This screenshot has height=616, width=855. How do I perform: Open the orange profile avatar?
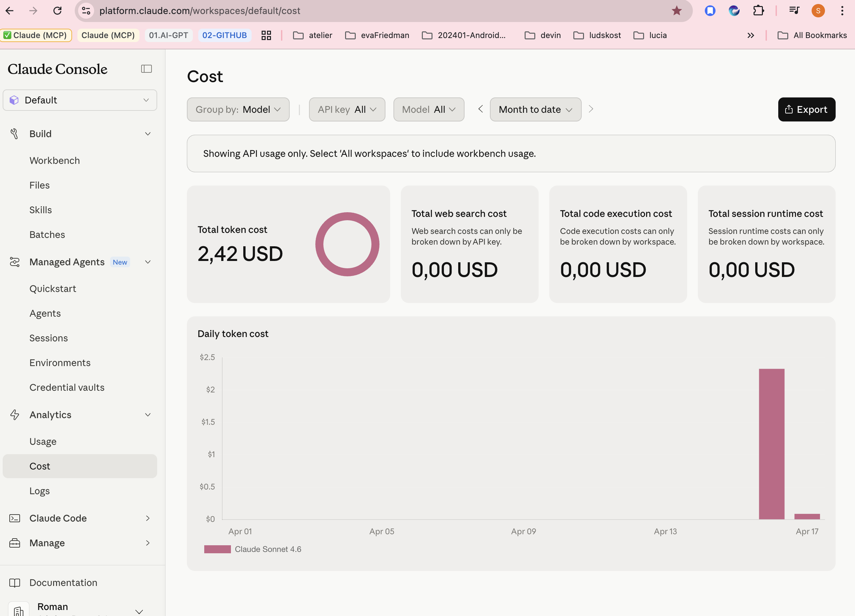[x=818, y=11]
